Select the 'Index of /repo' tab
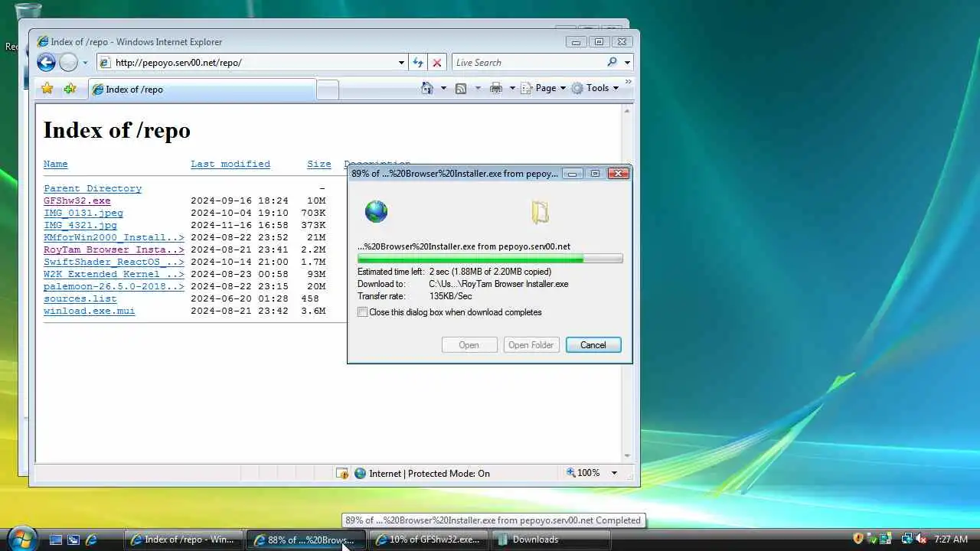This screenshot has width=980, height=551. 201,90
